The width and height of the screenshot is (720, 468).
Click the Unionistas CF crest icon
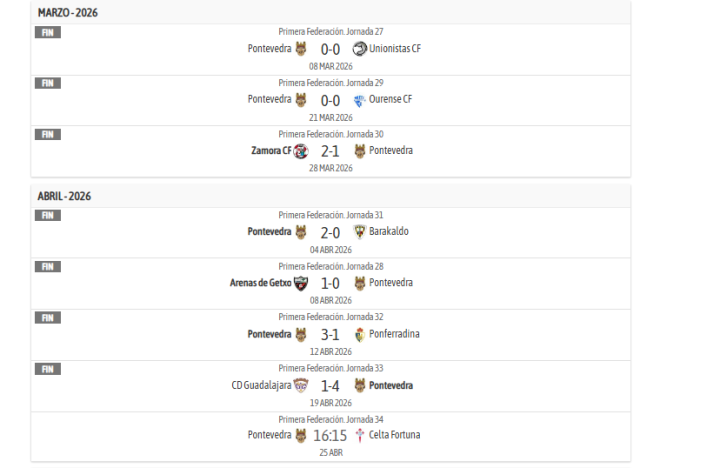[360, 48]
